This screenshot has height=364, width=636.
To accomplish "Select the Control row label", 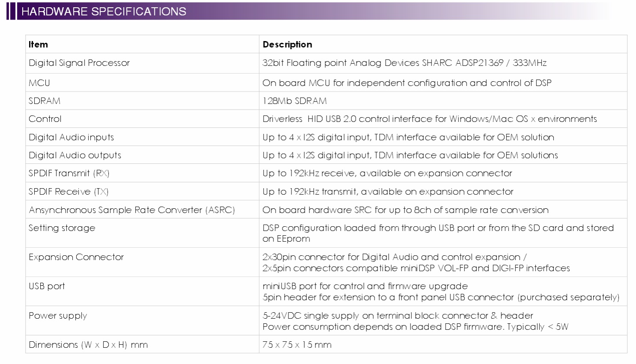I will [45, 119].
